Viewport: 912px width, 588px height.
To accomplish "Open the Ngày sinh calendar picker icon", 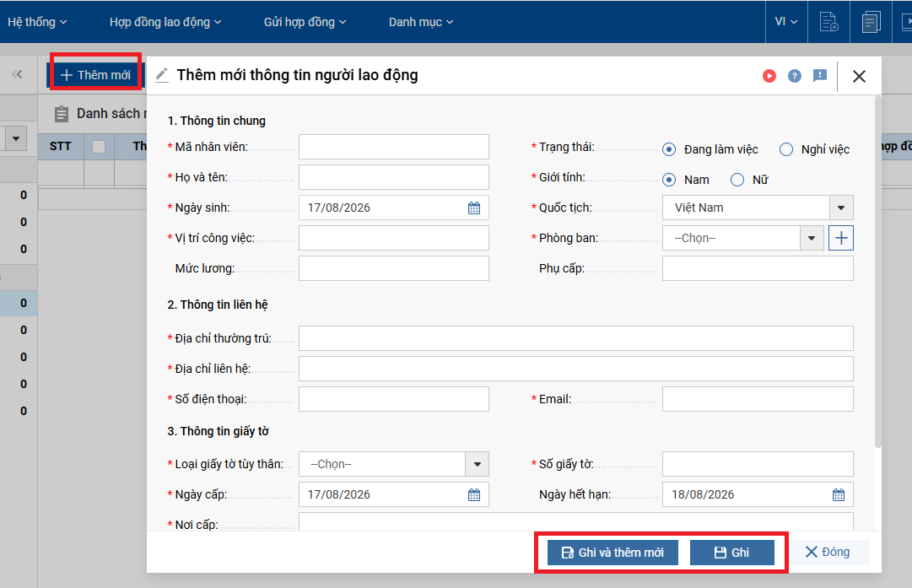I will [474, 208].
